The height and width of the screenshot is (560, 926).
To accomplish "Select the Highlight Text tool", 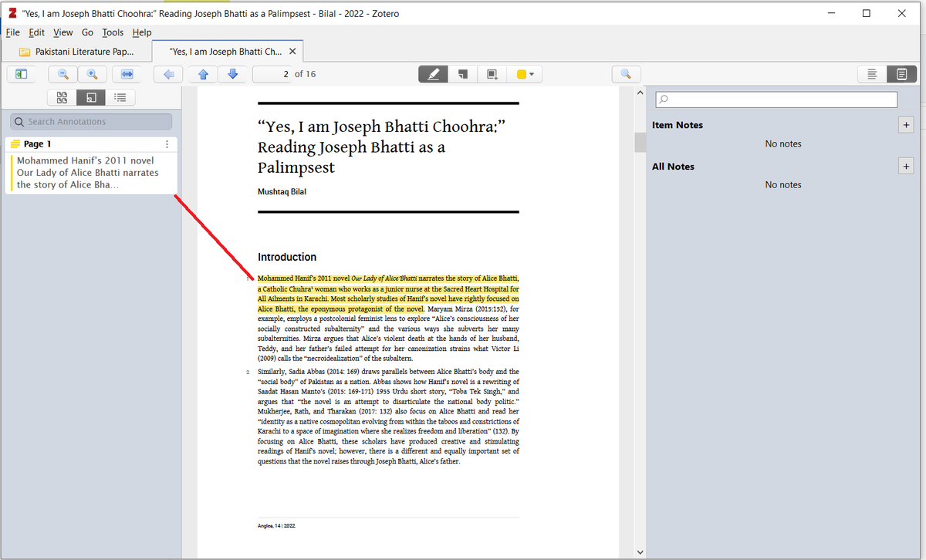I will tap(433, 74).
